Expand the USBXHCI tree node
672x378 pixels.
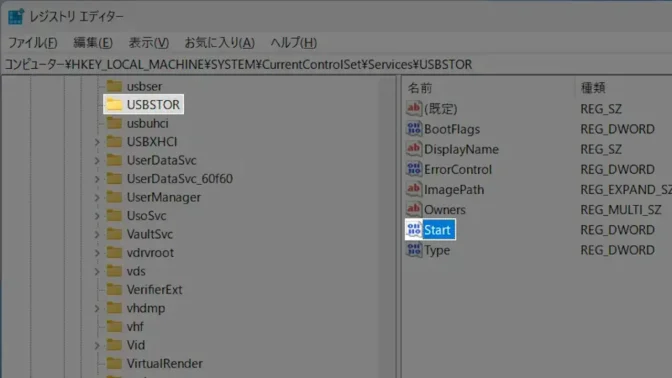(97, 142)
